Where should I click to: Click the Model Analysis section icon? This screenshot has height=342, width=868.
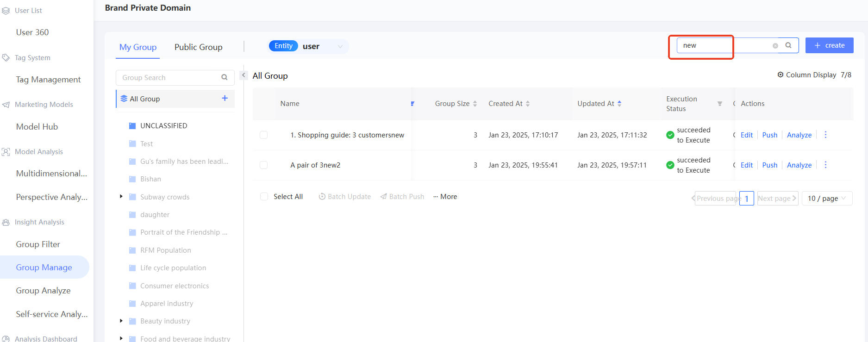coord(6,152)
